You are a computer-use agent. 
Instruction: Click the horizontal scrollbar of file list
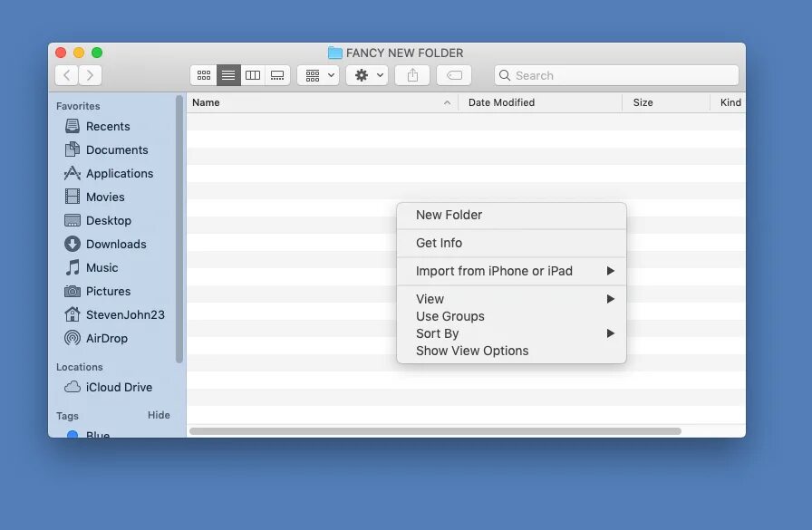point(435,431)
